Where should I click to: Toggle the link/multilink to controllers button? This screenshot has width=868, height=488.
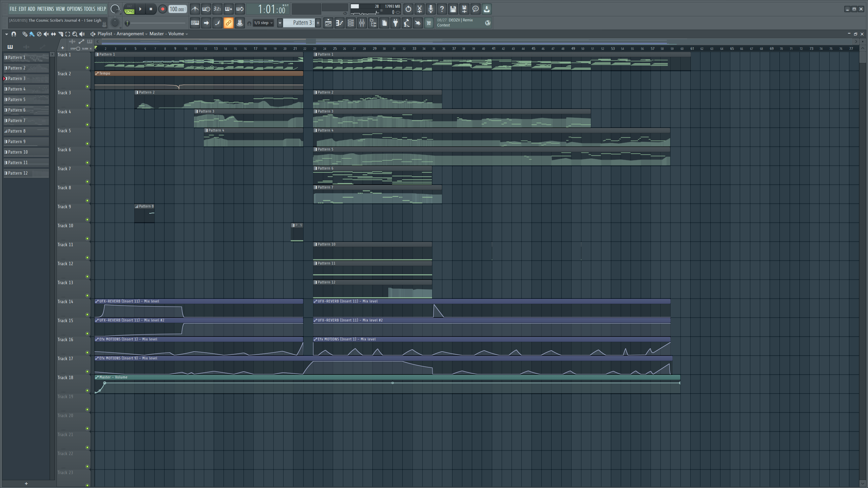228,23
